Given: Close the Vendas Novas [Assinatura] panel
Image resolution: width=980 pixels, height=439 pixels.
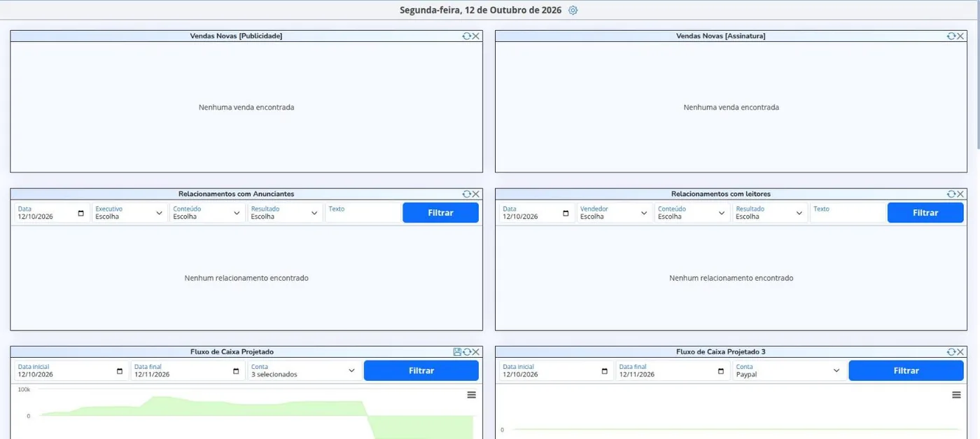Looking at the screenshot, I should click(x=960, y=36).
